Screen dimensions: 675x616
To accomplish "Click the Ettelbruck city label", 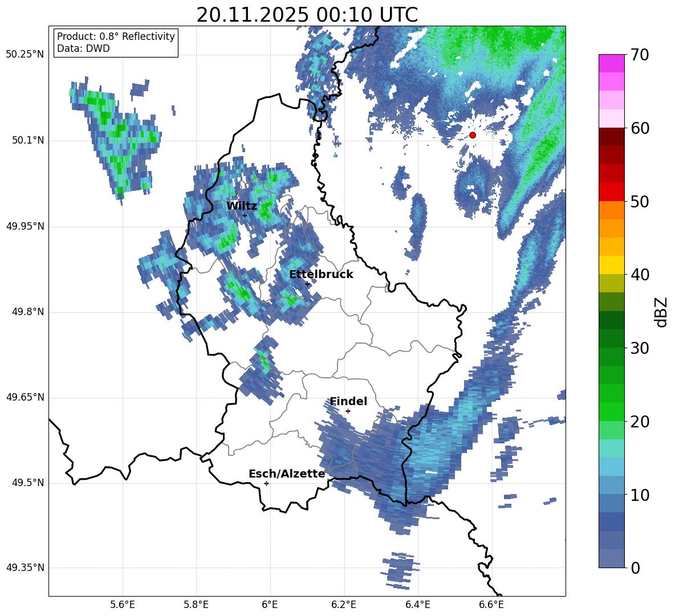I will [321, 275].
